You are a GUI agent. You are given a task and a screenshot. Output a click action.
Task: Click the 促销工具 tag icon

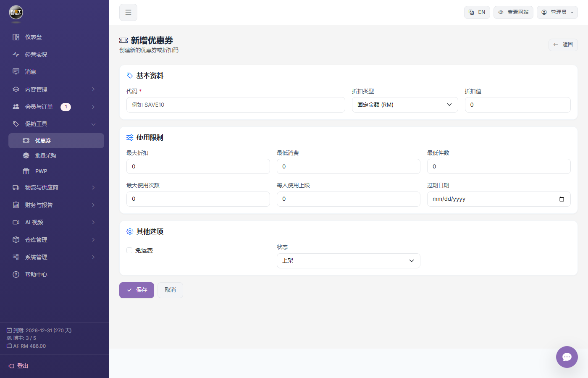click(x=16, y=124)
